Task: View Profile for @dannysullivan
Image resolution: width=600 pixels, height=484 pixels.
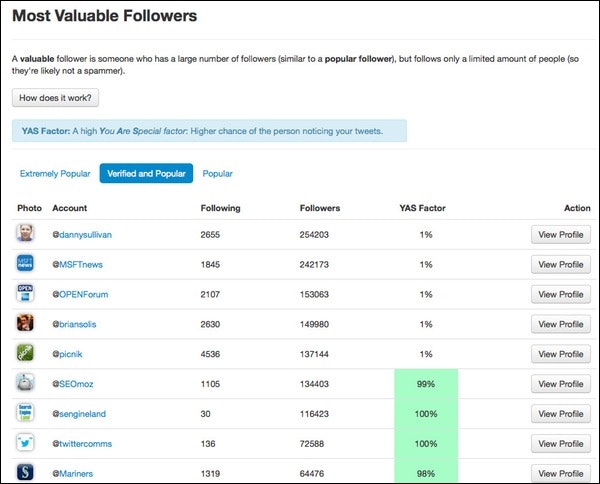Action: pyautogui.click(x=560, y=235)
